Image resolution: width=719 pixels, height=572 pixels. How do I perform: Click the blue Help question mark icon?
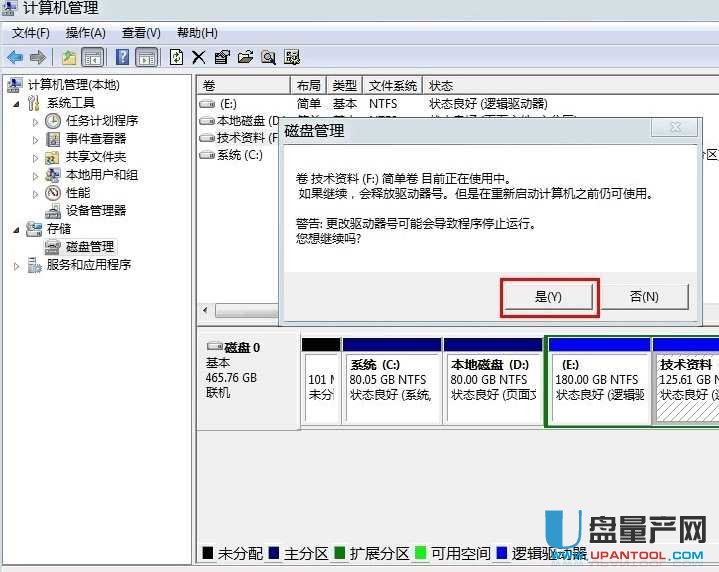click(x=123, y=58)
